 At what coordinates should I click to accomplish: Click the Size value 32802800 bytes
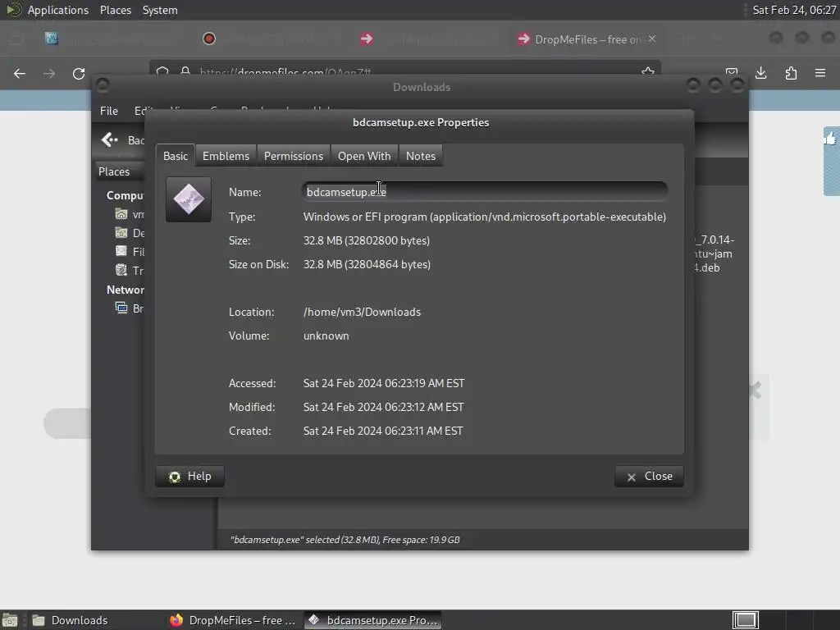[367, 240]
